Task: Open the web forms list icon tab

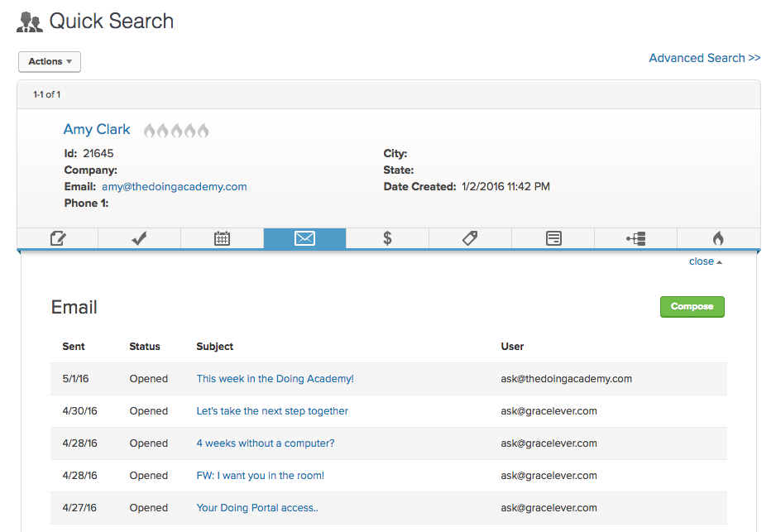Action: pyautogui.click(x=553, y=238)
